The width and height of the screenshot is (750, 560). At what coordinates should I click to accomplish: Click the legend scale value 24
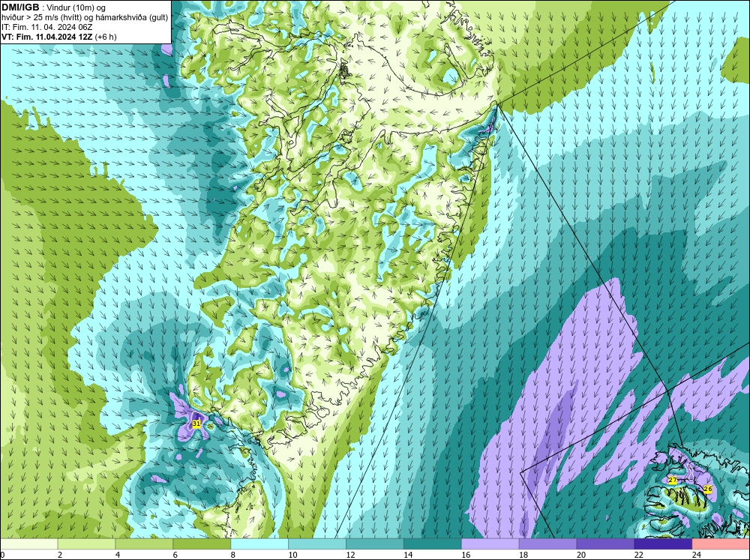(x=697, y=555)
